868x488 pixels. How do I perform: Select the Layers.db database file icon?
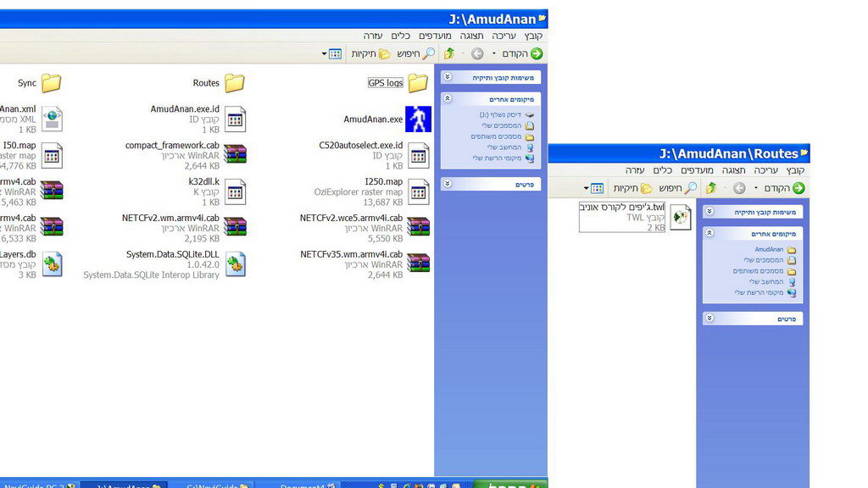(52, 264)
